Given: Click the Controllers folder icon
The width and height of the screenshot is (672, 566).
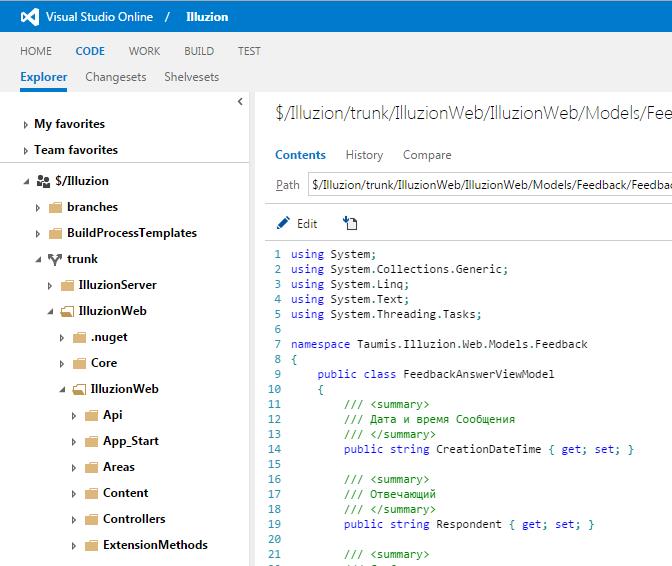Looking at the screenshot, I should pyautogui.click(x=91, y=520).
